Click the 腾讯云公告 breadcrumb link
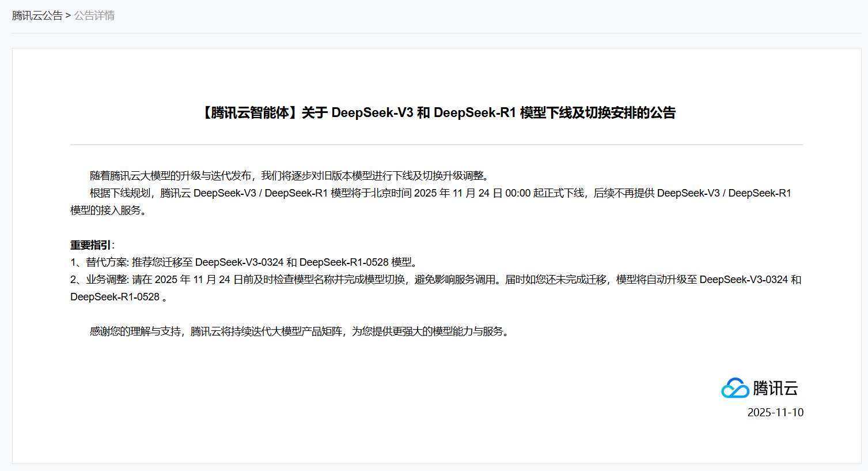Screen dimensions: 868x471 coord(37,16)
